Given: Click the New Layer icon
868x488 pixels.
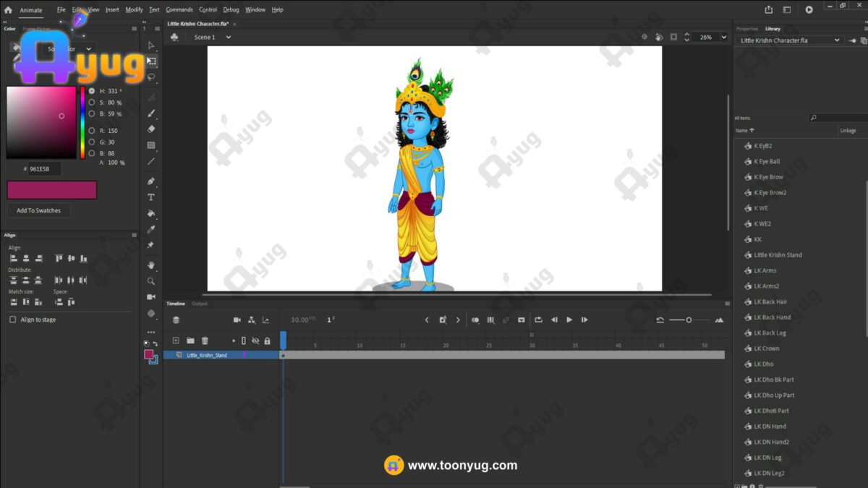Looking at the screenshot, I should click(175, 341).
